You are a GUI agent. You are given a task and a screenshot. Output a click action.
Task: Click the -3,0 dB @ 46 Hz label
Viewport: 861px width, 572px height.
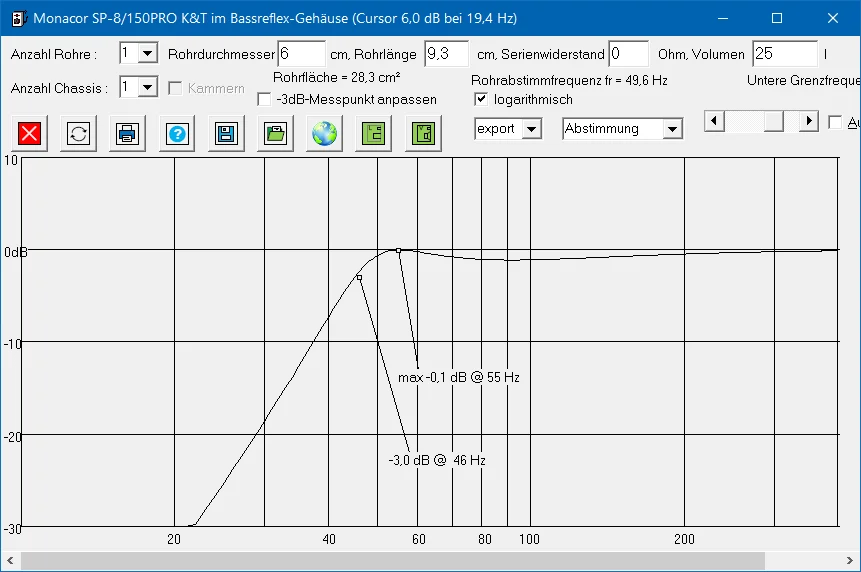point(437,461)
